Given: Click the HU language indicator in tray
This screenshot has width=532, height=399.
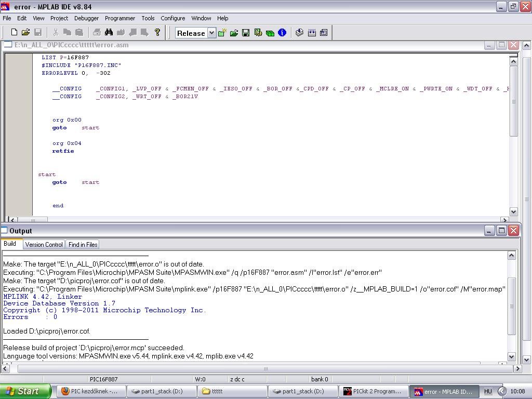Looking at the screenshot, I should pos(487,391).
